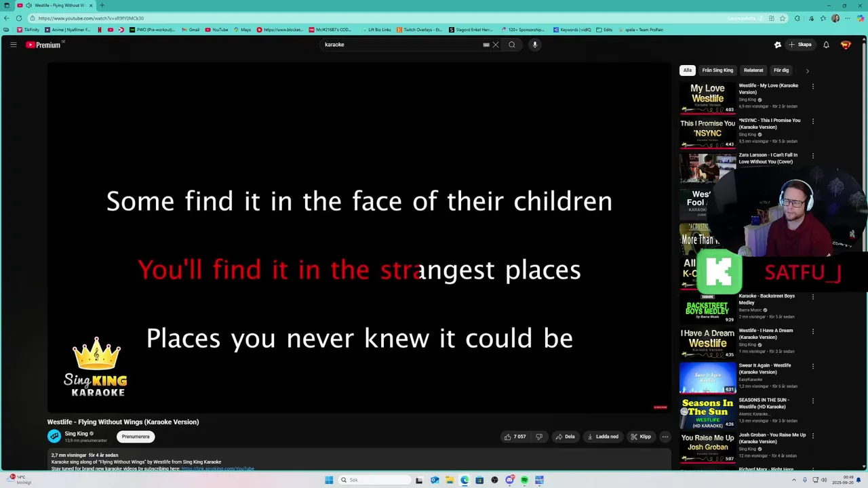
Task: Click the karaoke video player area
Action: 359,237
